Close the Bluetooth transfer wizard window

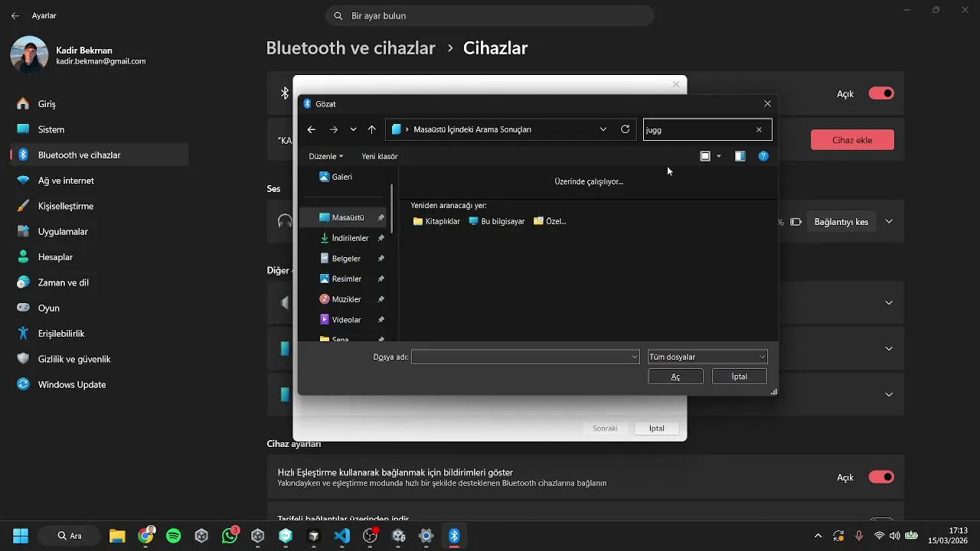pos(676,84)
